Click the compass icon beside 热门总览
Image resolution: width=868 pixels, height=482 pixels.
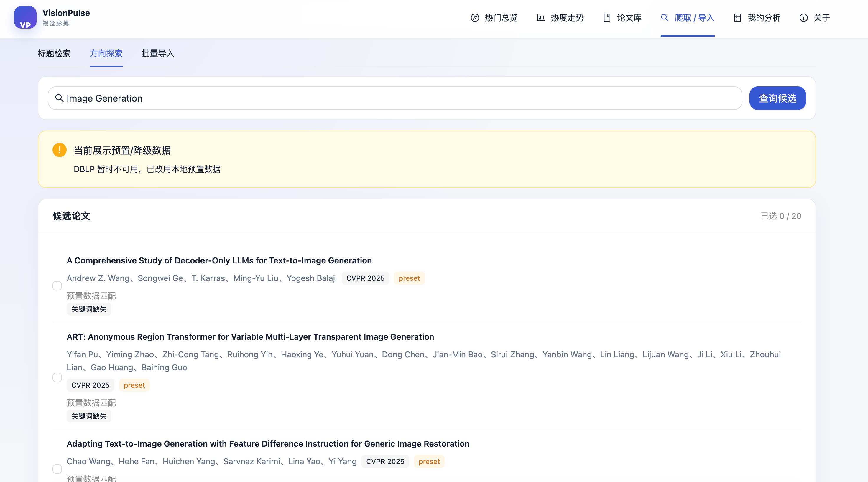[x=475, y=18]
